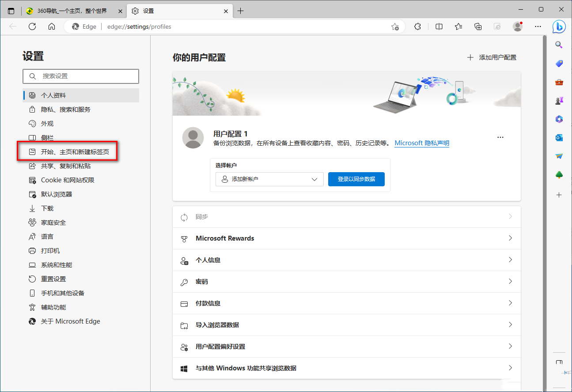Viewport: 572px width, 392px height.
Task: Open 手机和其他设备 settings
Action: click(x=81, y=293)
